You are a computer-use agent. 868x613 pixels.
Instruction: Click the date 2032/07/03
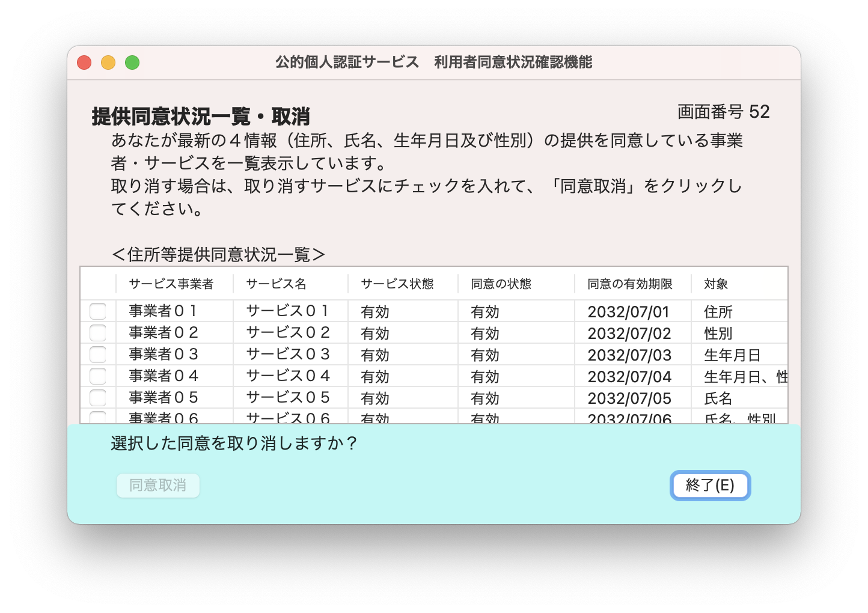(x=629, y=355)
